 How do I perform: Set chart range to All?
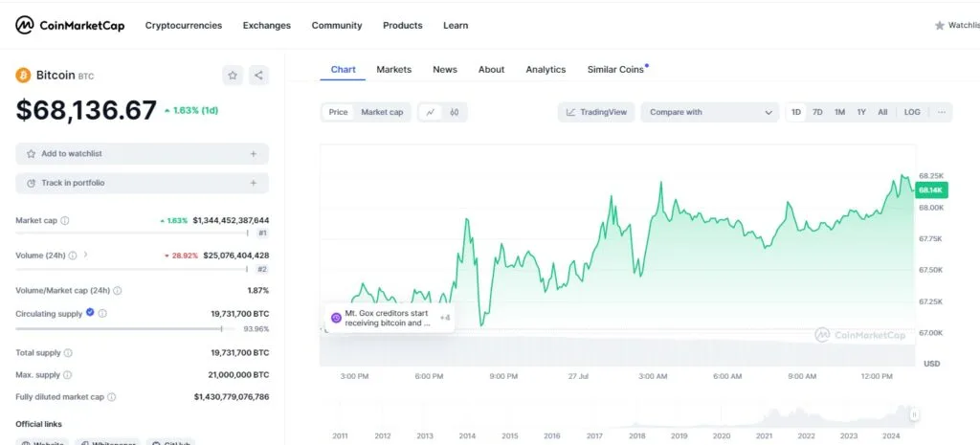point(882,113)
